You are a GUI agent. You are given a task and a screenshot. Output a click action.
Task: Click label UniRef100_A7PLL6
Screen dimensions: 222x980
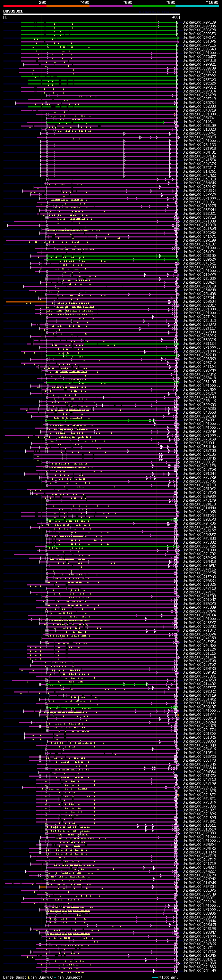tap(199, 45)
